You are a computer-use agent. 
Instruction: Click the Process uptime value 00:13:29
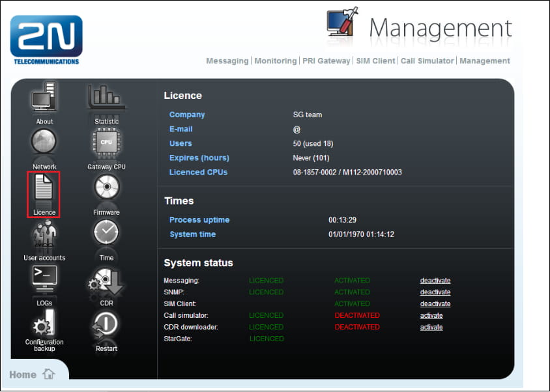pos(342,220)
